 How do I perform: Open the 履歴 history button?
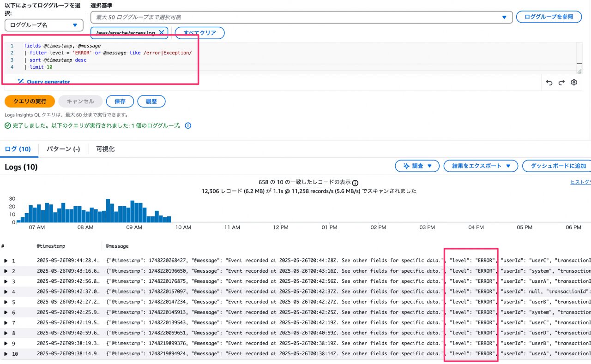point(151,101)
